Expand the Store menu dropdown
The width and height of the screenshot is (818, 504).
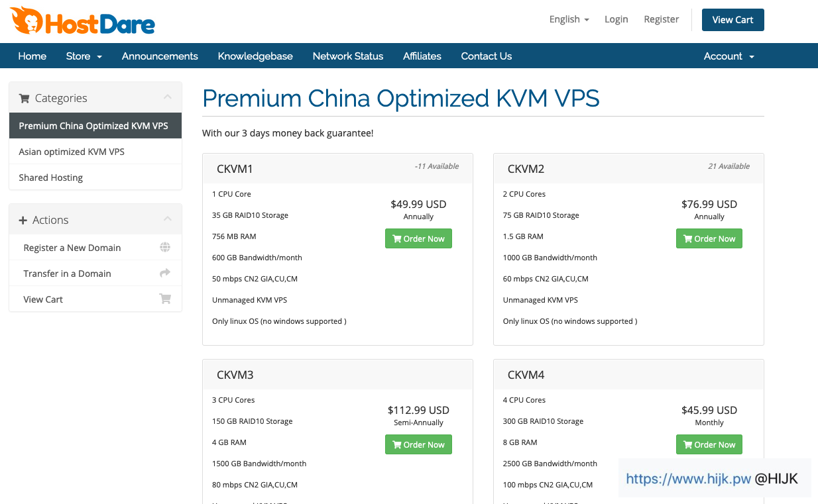(x=84, y=56)
